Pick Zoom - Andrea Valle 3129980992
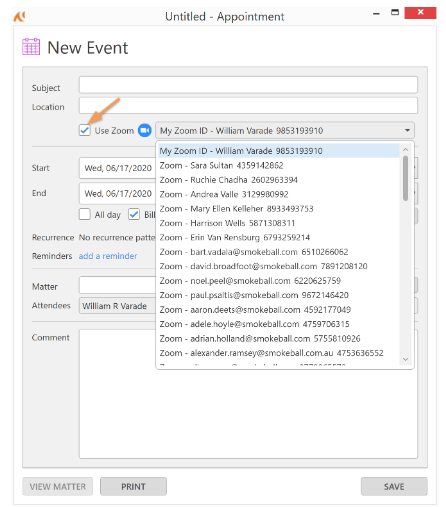 point(279,194)
